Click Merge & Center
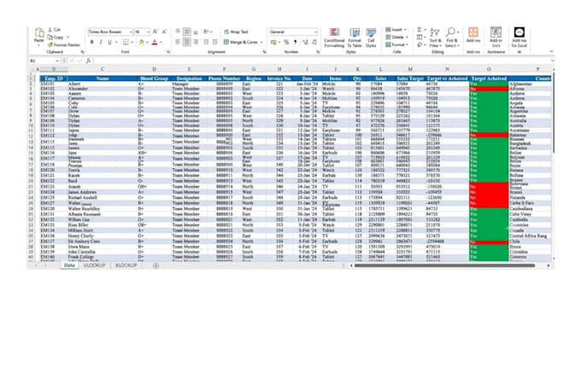Image resolution: width=581 pixels, height=392 pixels. click(x=243, y=42)
